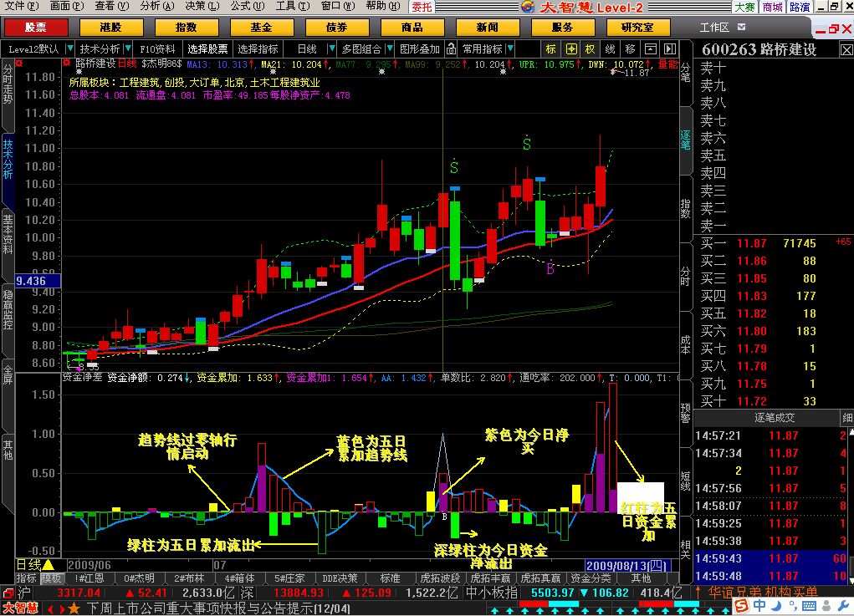Open the 帮助 menu
854x616 pixels.
[x=383, y=7]
